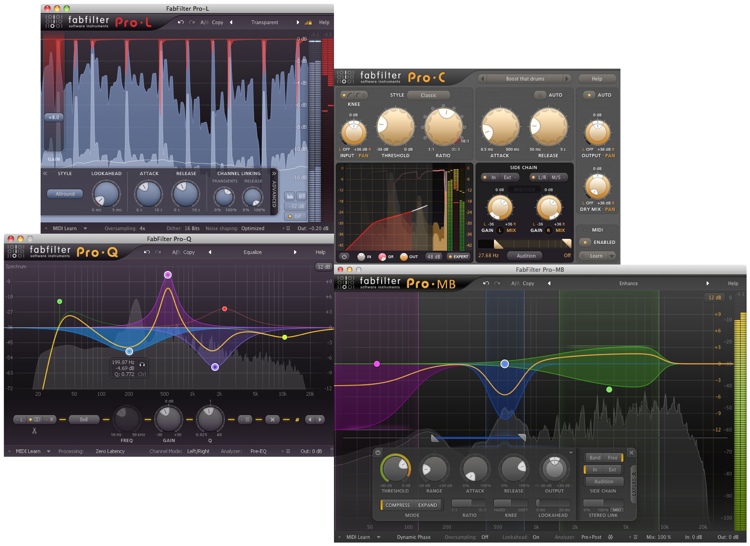Click Pro-MB Lookahead slider

pos(553,503)
